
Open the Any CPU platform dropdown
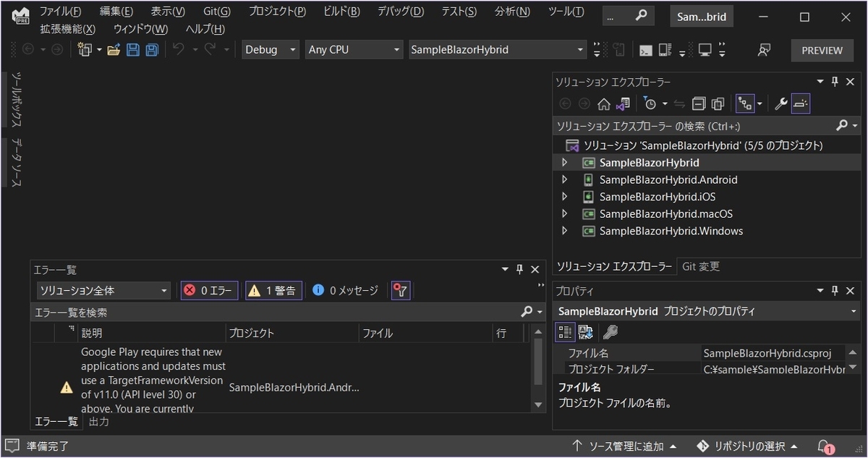point(354,50)
